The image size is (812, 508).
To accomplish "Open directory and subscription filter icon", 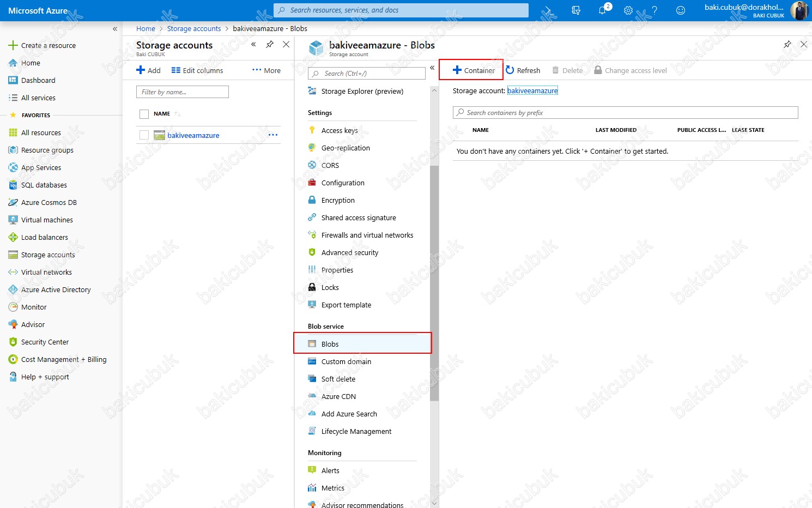I will tap(576, 10).
